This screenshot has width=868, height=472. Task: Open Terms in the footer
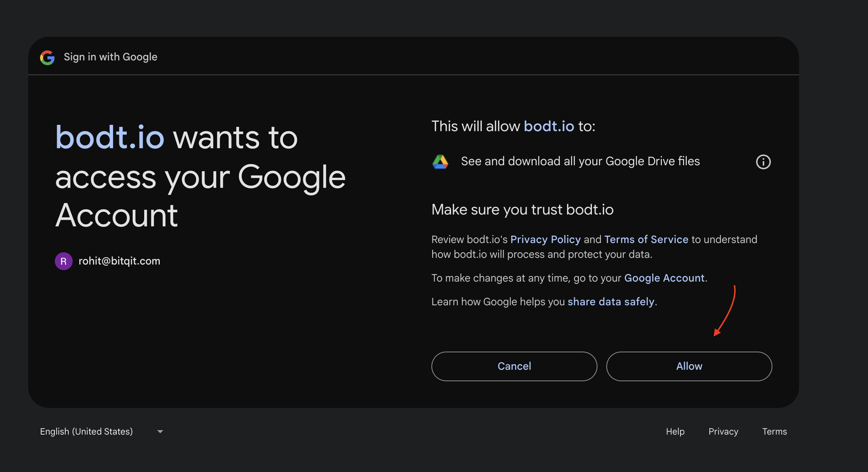tap(774, 432)
